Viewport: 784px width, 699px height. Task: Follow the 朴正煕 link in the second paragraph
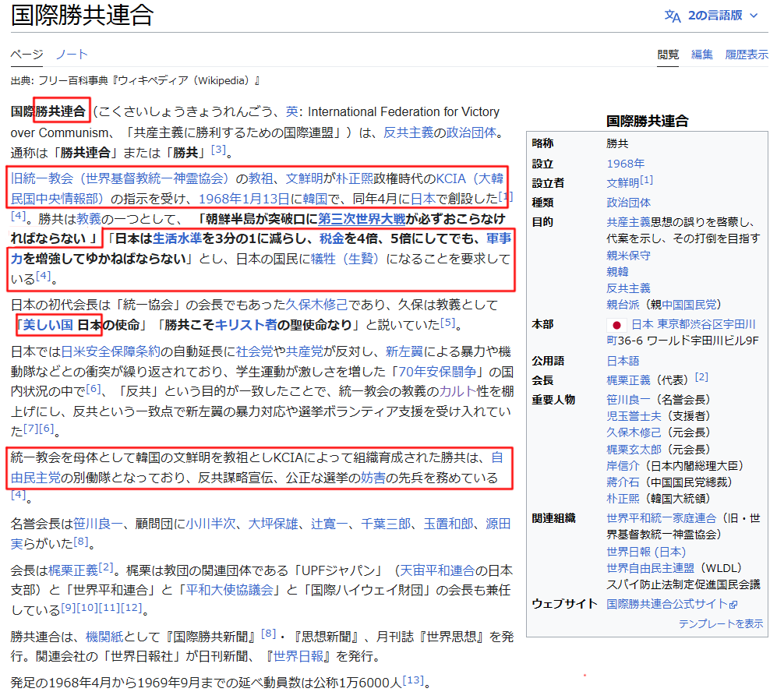coord(354,178)
